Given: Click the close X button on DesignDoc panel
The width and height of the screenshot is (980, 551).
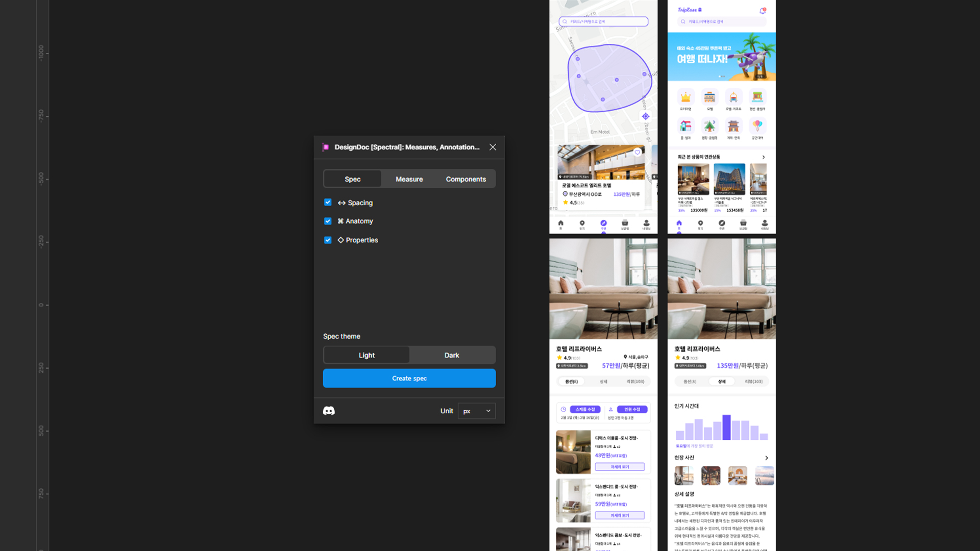Looking at the screenshot, I should click(493, 147).
